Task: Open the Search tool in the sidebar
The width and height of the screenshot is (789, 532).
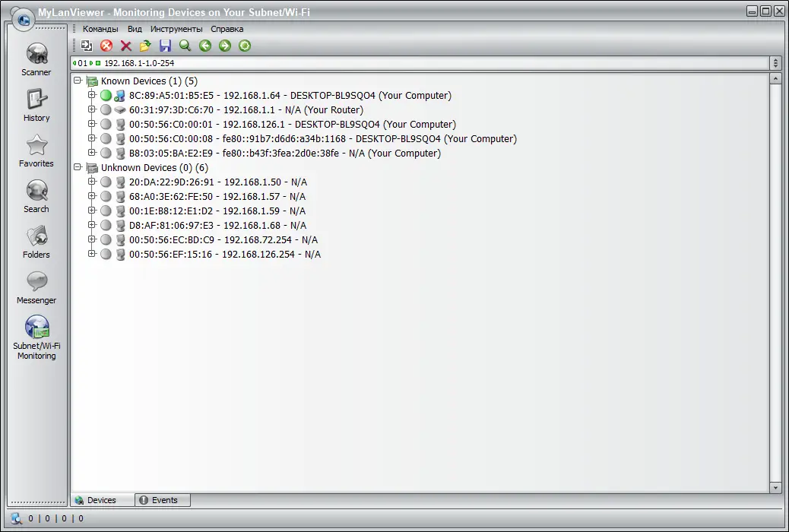Action: click(36, 196)
